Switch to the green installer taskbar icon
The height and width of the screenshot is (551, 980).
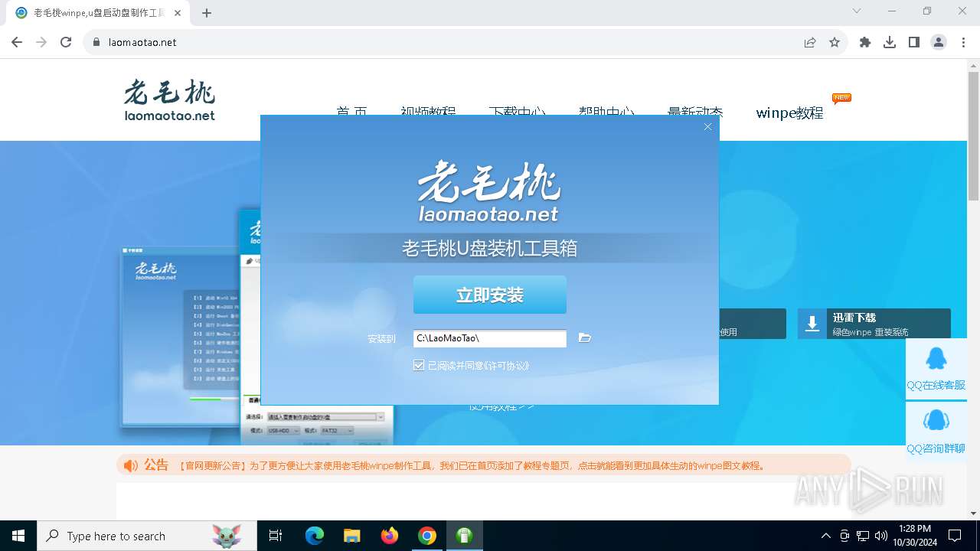[464, 536]
